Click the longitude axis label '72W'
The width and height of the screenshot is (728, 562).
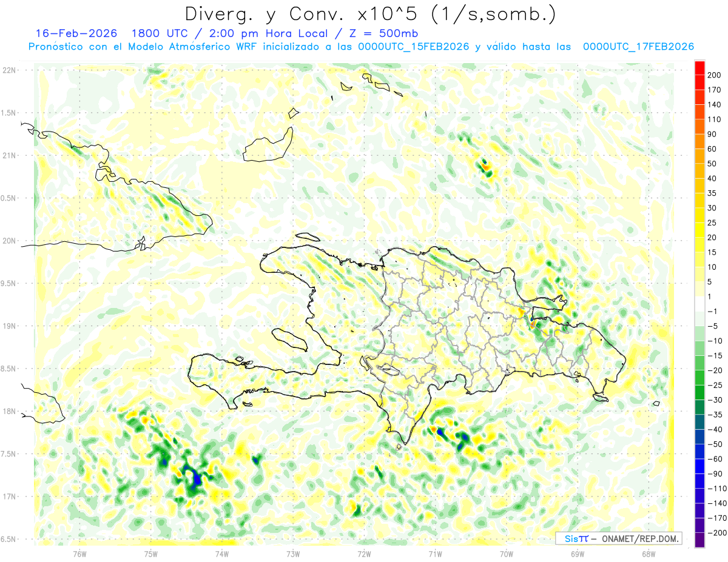pos(364,554)
